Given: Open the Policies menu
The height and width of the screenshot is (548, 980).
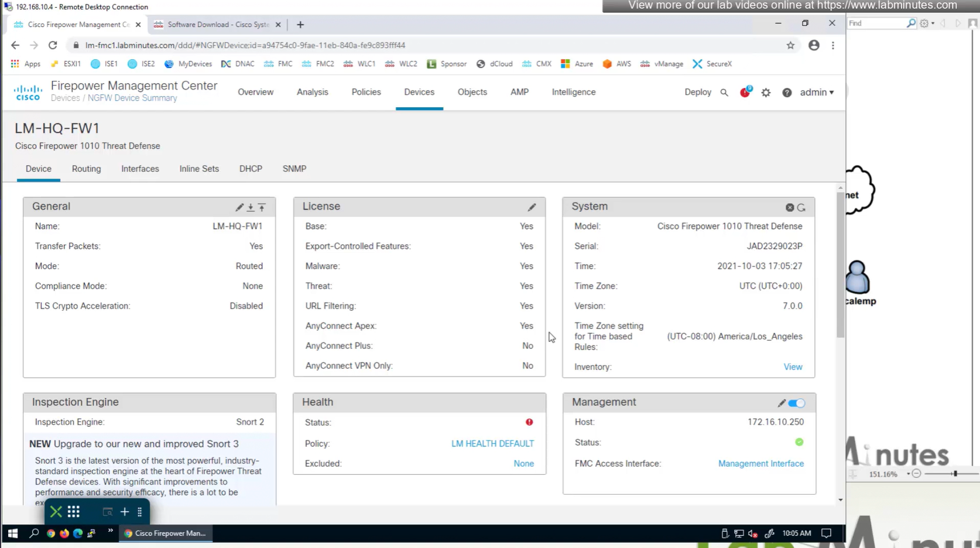Looking at the screenshot, I should 366,92.
